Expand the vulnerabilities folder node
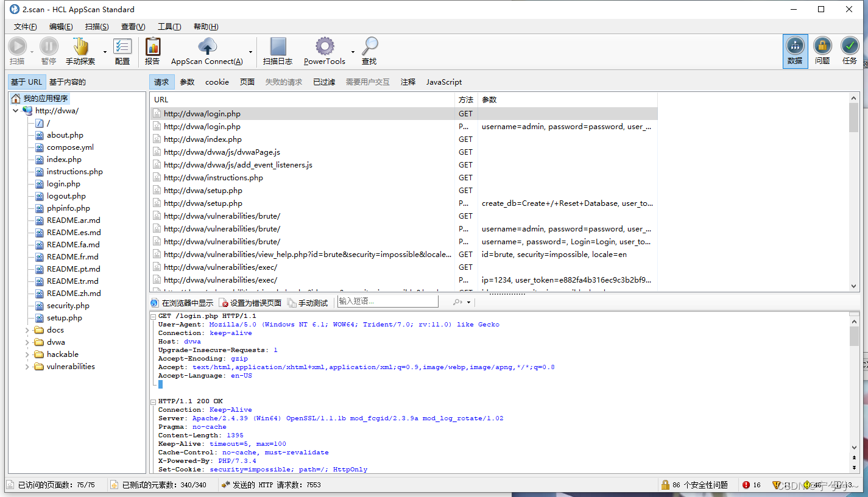Viewport: 868px width, 497px height. coord(27,367)
